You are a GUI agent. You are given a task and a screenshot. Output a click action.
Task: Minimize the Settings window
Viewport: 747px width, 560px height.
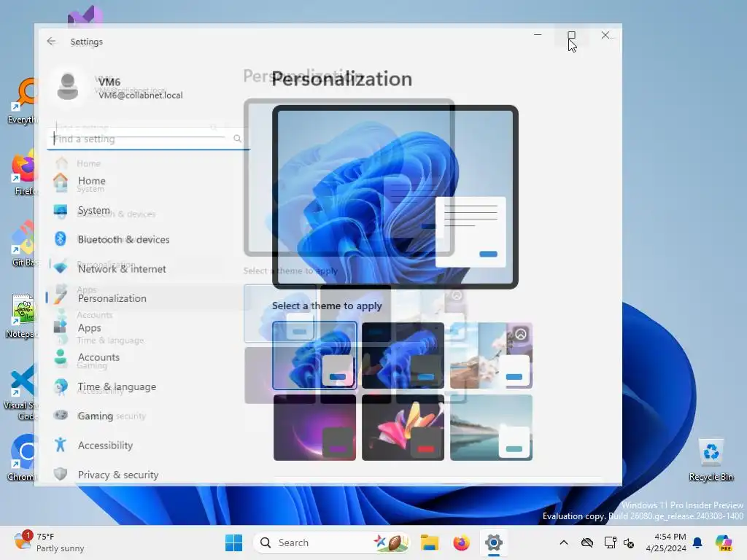click(538, 35)
